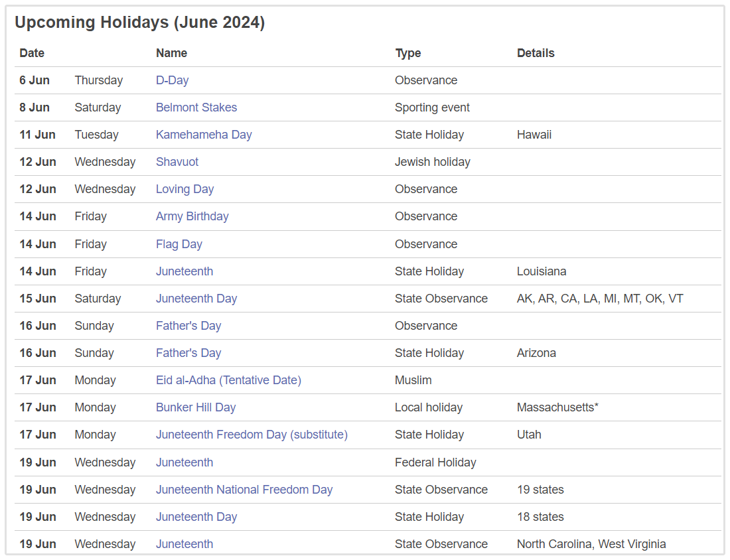730x560 pixels.
Task: Open the Loving Day link
Action: [x=184, y=189]
